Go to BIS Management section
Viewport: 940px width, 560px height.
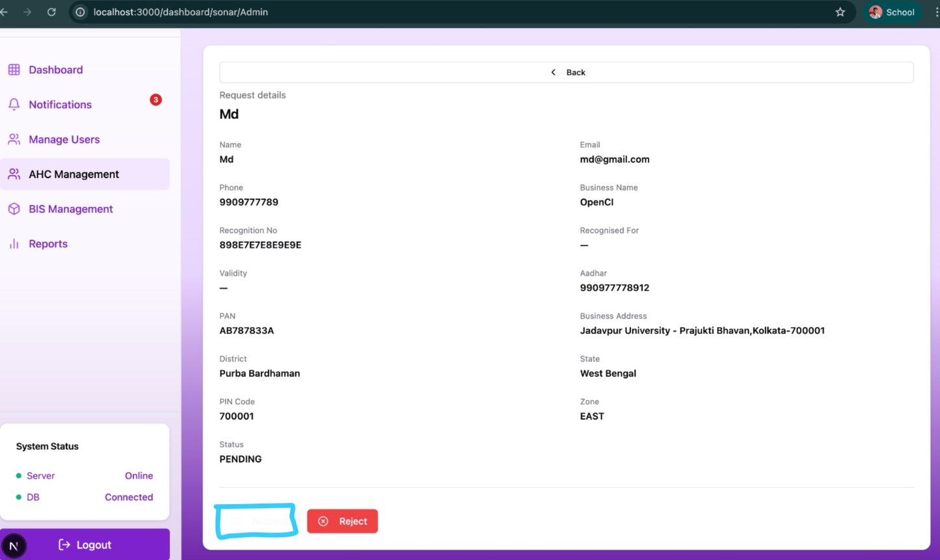(x=70, y=209)
